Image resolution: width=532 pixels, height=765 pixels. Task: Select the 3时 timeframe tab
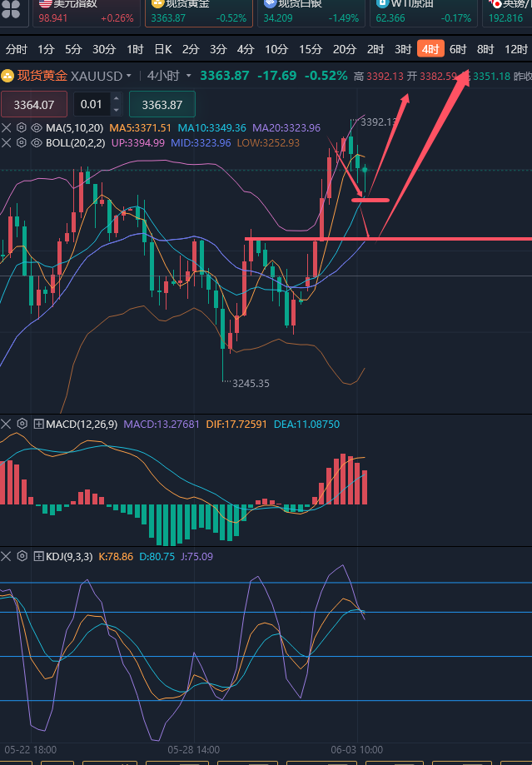pyautogui.click(x=403, y=49)
